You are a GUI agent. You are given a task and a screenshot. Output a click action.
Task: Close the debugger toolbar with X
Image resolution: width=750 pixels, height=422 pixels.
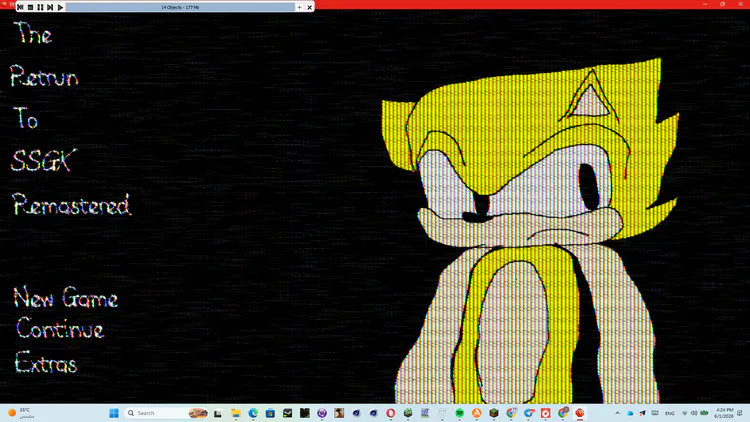pos(309,7)
